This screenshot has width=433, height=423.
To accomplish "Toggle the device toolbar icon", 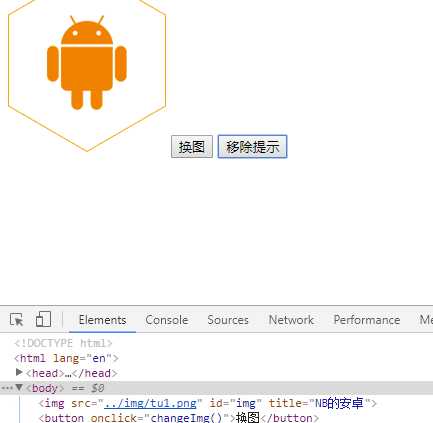I will click(43, 319).
